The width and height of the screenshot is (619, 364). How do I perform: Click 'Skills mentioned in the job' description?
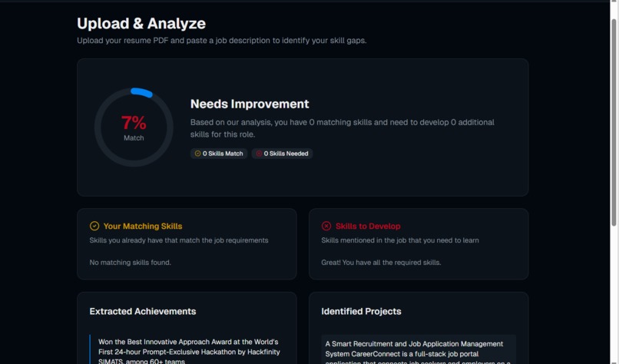[x=400, y=240]
